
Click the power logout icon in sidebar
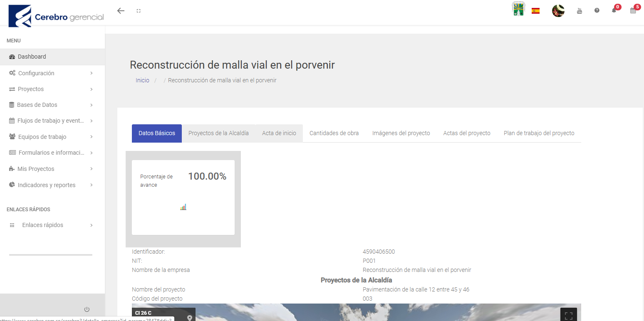(x=87, y=309)
